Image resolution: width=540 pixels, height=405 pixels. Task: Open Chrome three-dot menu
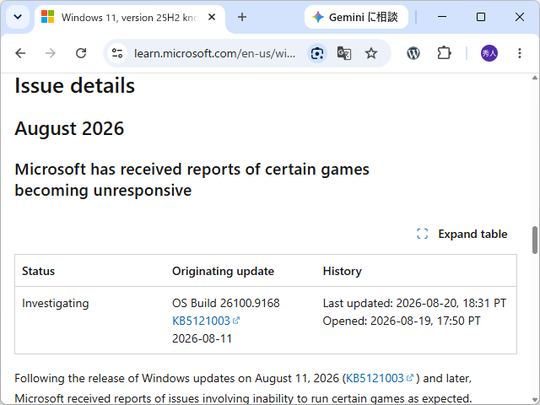(x=520, y=53)
